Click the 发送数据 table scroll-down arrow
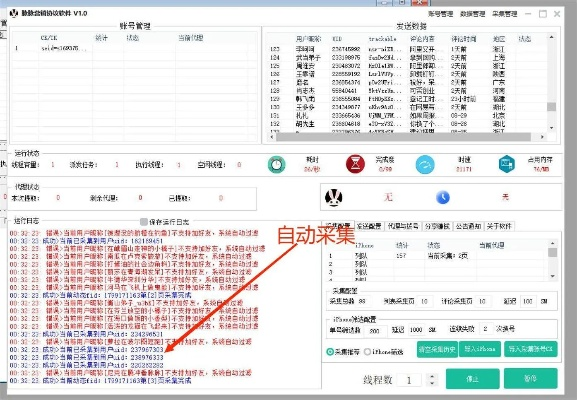The width and height of the screenshot is (577, 400). coord(551,128)
